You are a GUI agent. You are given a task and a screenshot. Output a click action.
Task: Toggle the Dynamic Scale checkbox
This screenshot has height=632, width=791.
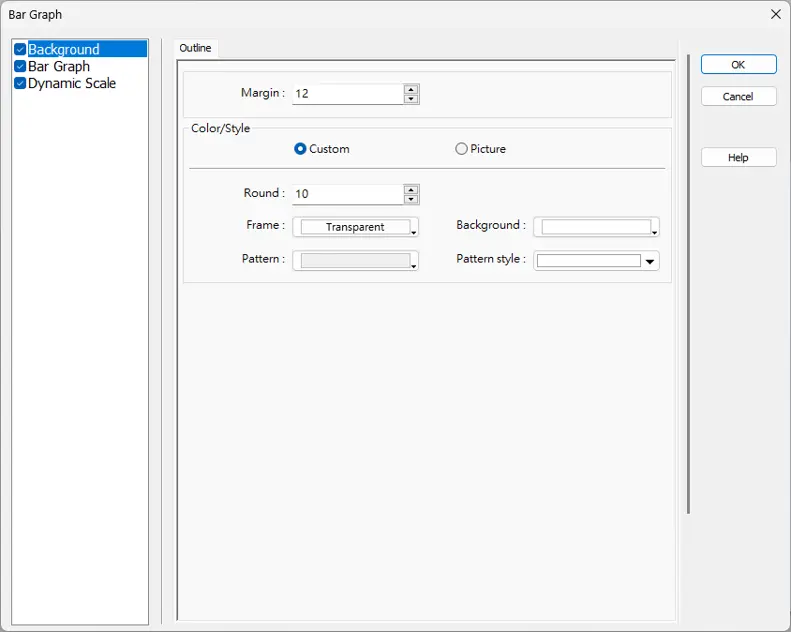(20, 83)
